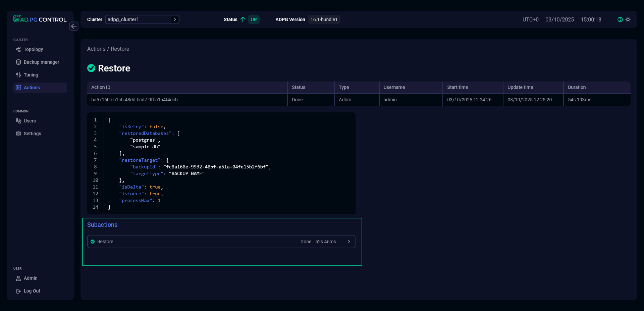Open the Settings gear icon

click(x=18, y=134)
